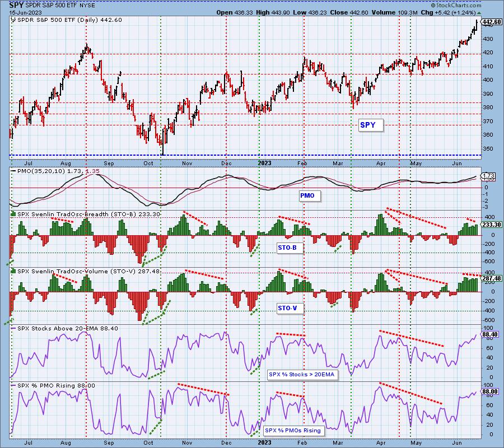Click the Low 436.23 value
The image size is (504, 448).
coord(309,12)
